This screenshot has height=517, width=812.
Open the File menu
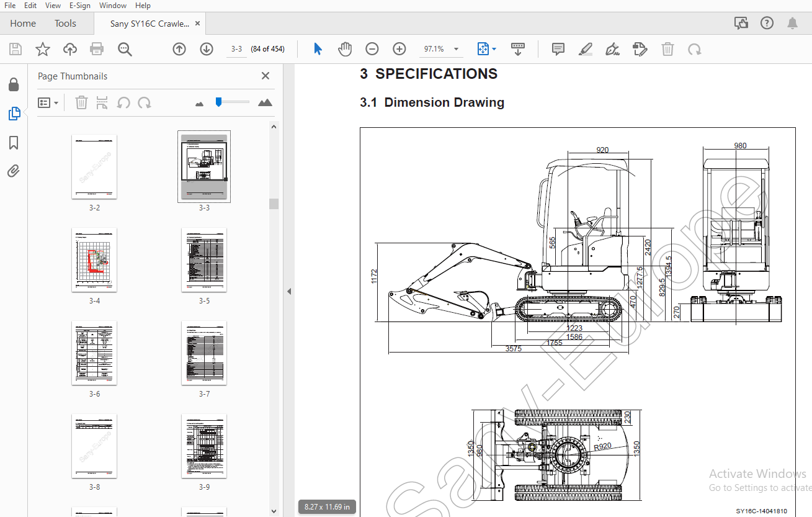pyautogui.click(x=11, y=6)
